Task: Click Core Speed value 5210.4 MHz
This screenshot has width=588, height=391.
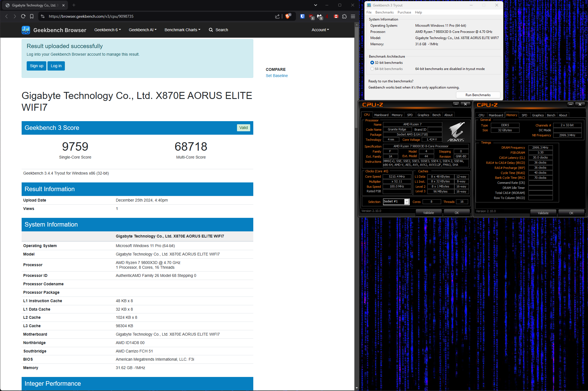Action: 397,177
